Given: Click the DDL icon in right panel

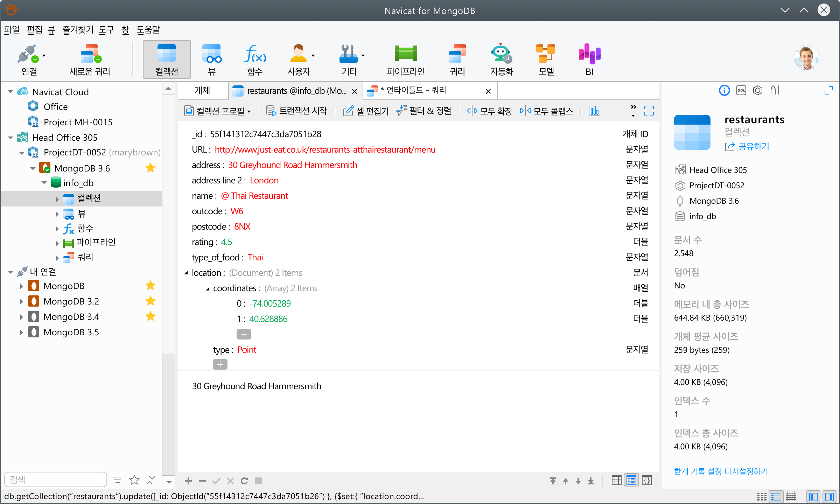Looking at the screenshot, I should coord(741,91).
